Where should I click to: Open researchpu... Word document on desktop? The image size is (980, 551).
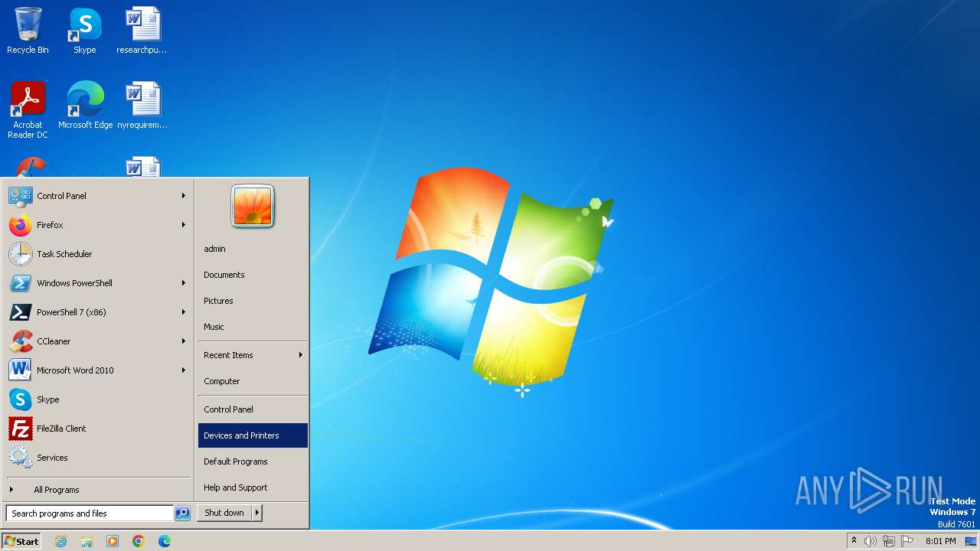(x=142, y=31)
